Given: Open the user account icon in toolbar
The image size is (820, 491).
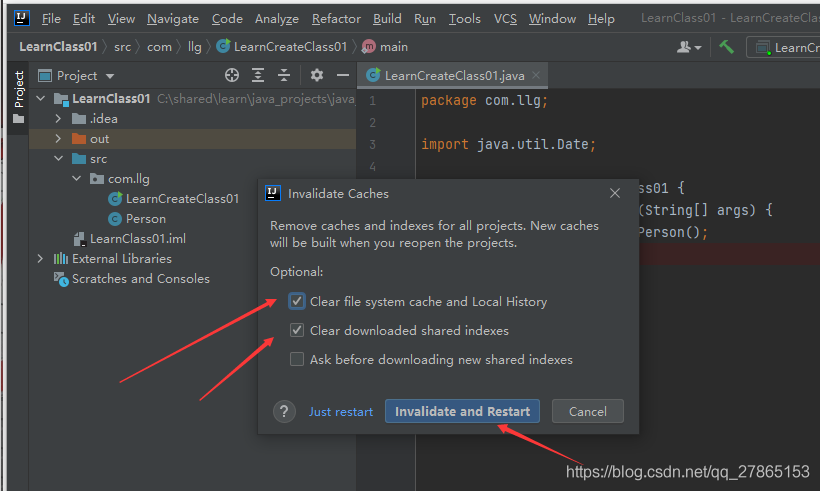Looking at the screenshot, I should point(687,47).
